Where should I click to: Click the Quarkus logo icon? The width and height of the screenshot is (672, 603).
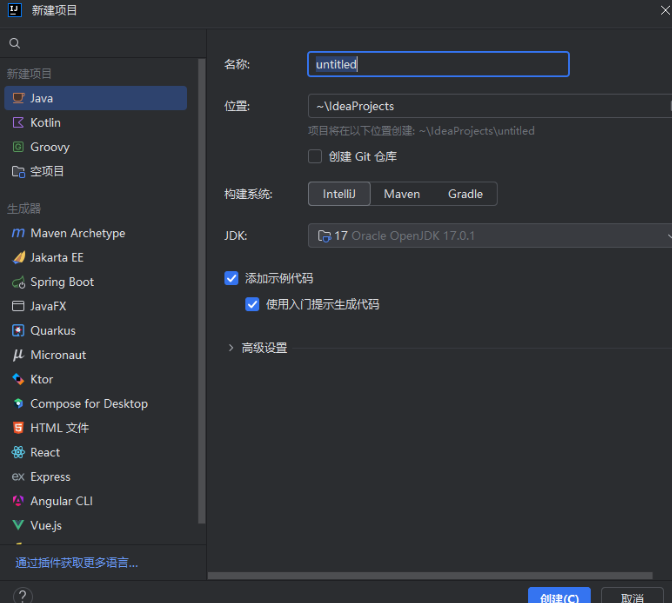[18, 330]
